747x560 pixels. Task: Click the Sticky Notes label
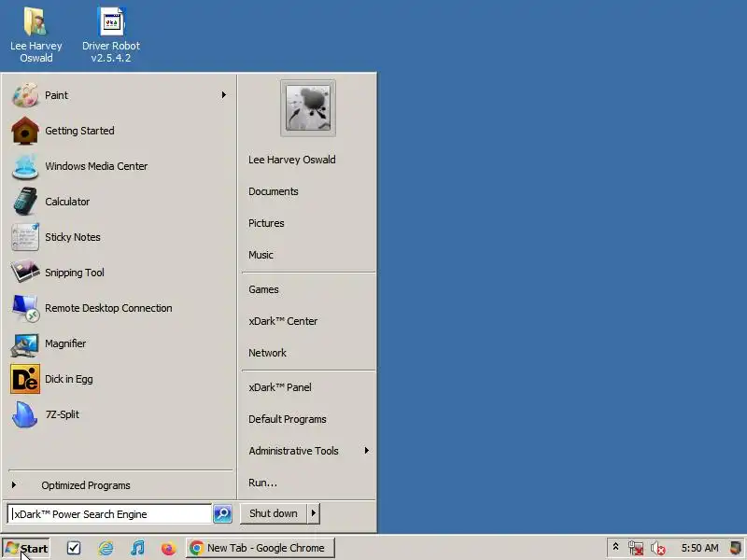tap(73, 237)
